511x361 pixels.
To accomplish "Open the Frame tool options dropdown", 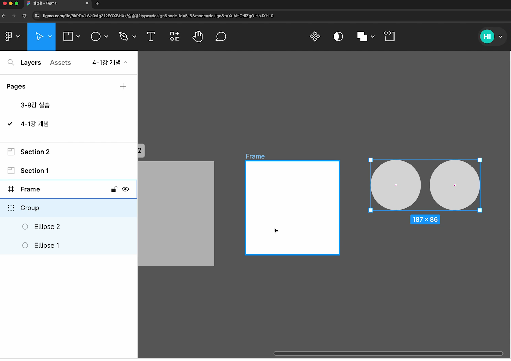I will pos(78,36).
